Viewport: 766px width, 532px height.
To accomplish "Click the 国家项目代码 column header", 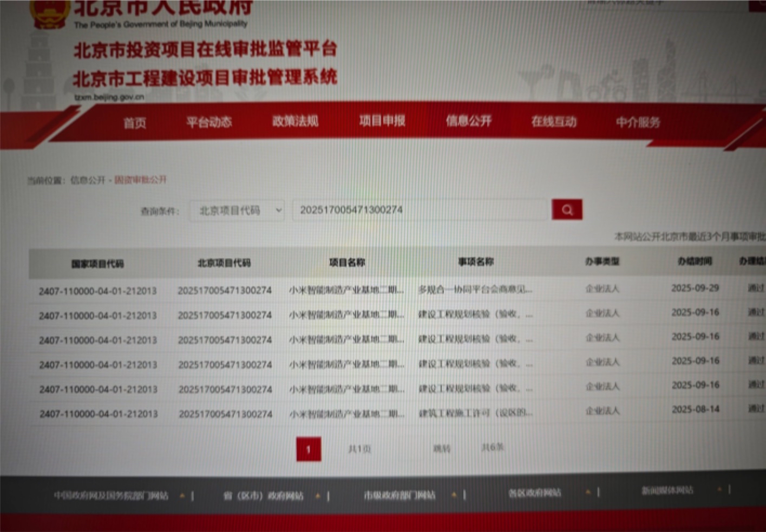I will [97, 264].
